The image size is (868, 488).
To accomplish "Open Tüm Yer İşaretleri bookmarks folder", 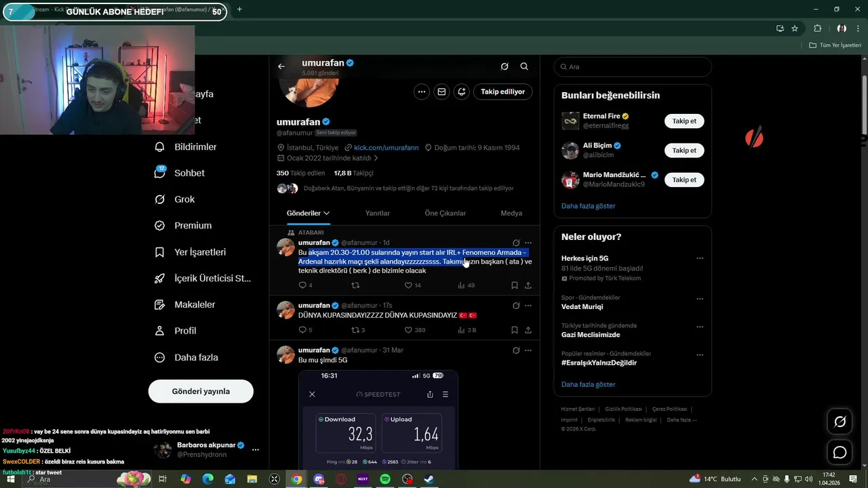I will click(835, 45).
